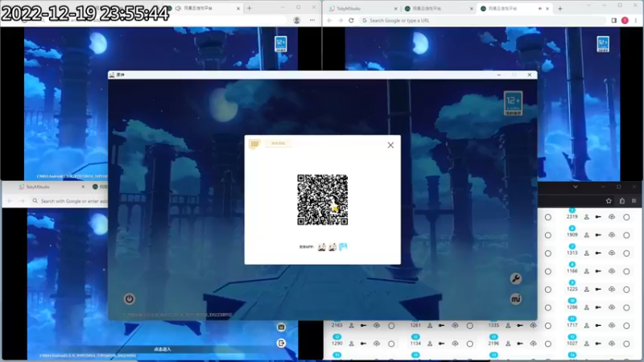Click the cloud icon in row 1313
644x362 pixels.
(612, 253)
